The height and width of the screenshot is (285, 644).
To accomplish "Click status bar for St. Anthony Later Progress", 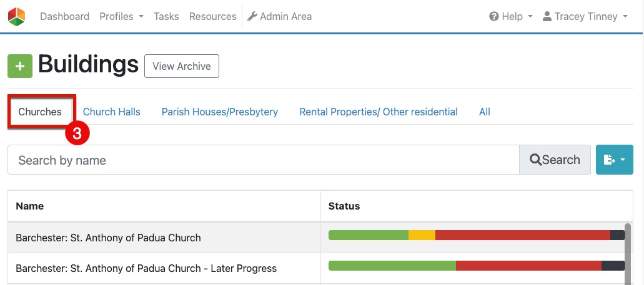I will (x=476, y=266).
